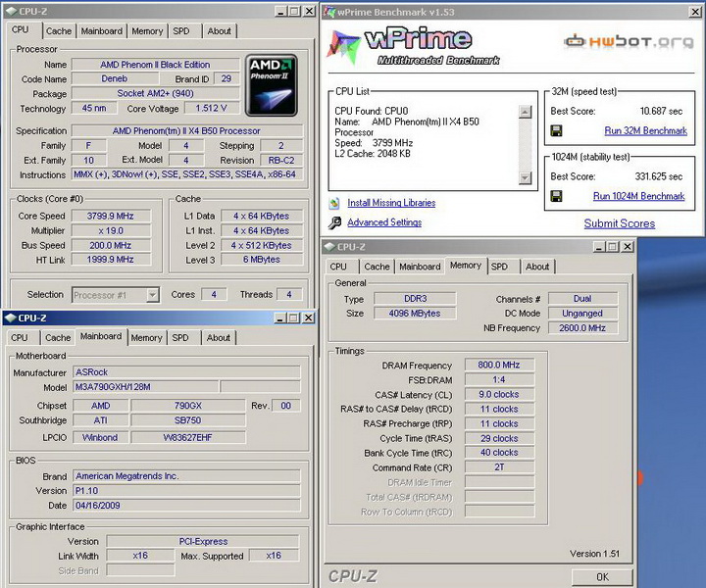
Task: Click the Install Missing Libraries icon
Action: [335, 203]
